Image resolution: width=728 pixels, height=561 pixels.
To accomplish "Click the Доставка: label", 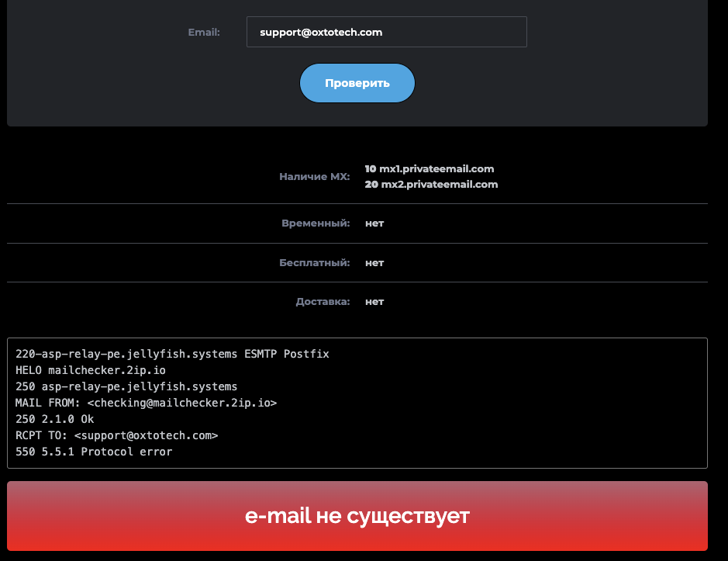I will 323,302.
